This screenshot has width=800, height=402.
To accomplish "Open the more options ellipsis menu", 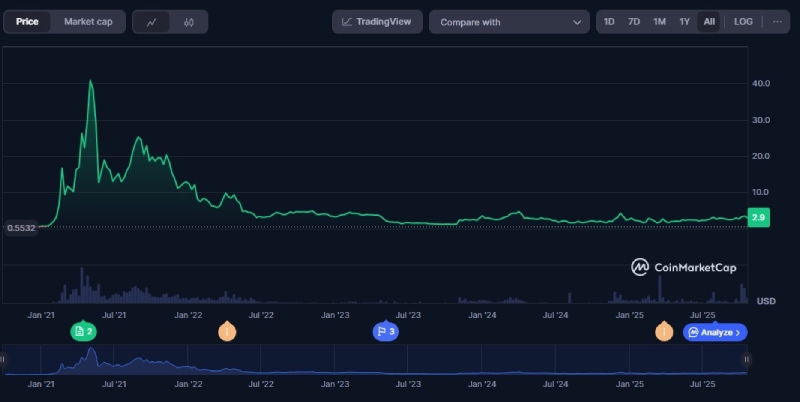I will tap(776, 21).
